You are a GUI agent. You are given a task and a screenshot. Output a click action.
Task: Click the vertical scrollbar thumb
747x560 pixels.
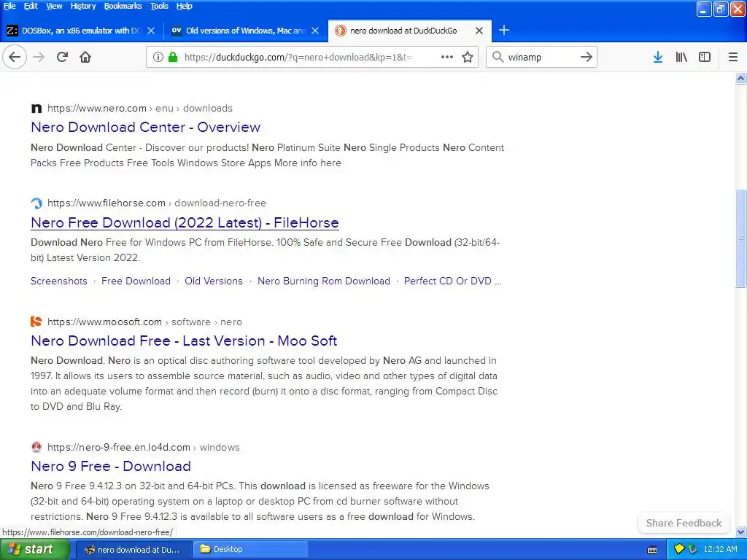740,238
